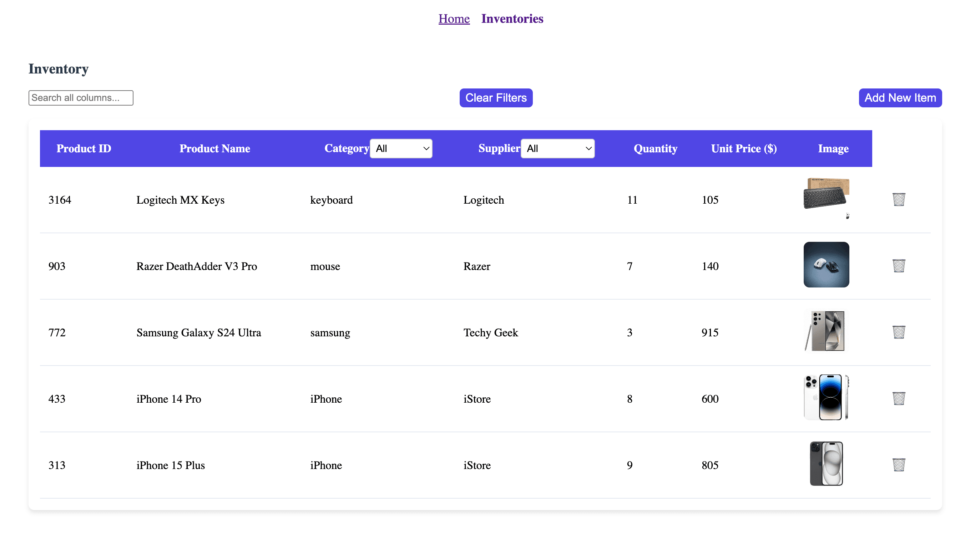Open the Supplier filter dropdown
980x535 pixels.
click(557, 148)
